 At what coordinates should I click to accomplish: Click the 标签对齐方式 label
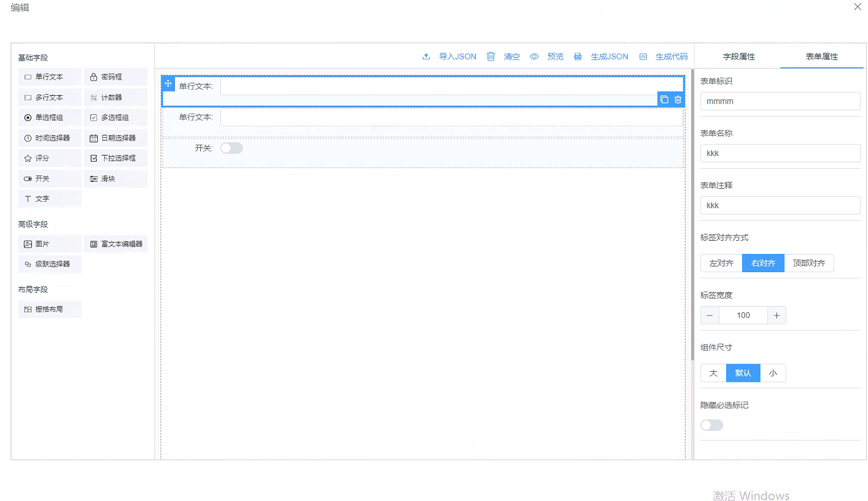pyautogui.click(x=724, y=238)
